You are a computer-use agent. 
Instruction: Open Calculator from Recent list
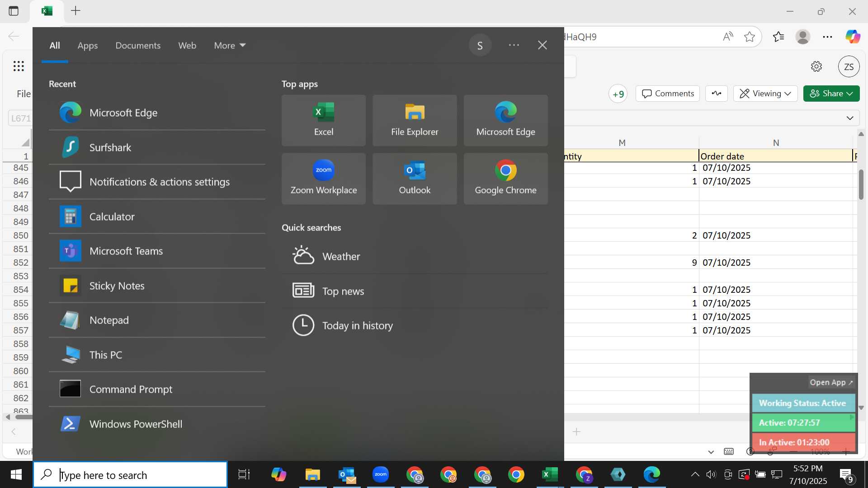(x=157, y=216)
